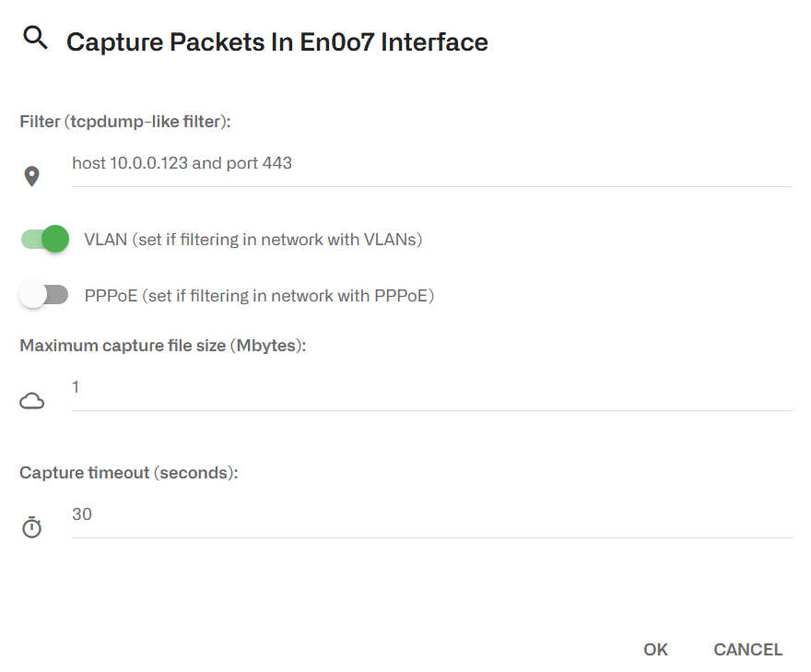The width and height of the screenshot is (811, 672).
Task: Click the search magnifier icon in title
Action: pyautogui.click(x=35, y=39)
